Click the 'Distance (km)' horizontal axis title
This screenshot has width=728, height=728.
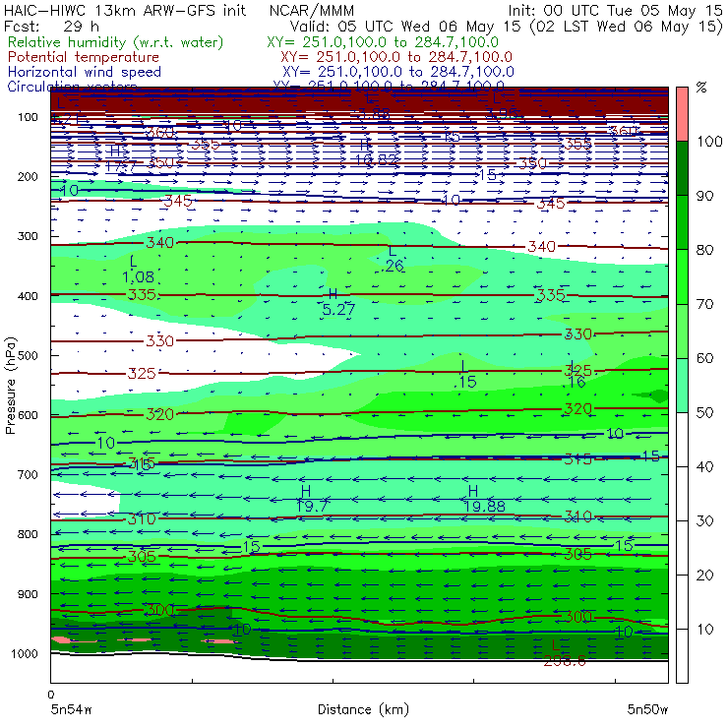click(x=364, y=709)
